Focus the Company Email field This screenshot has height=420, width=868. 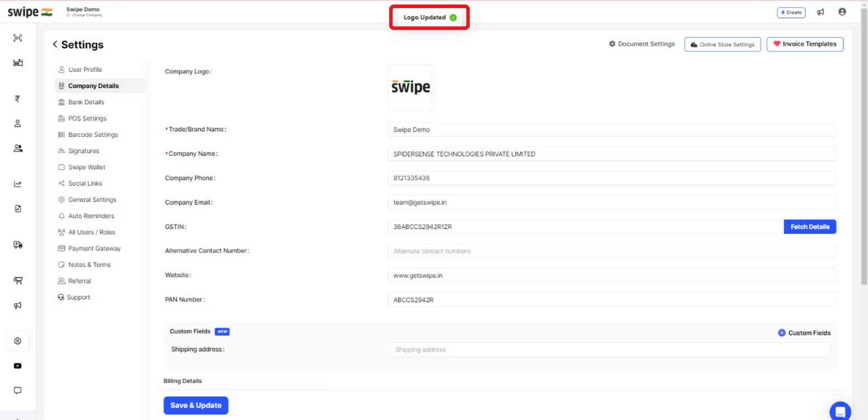(612, 202)
